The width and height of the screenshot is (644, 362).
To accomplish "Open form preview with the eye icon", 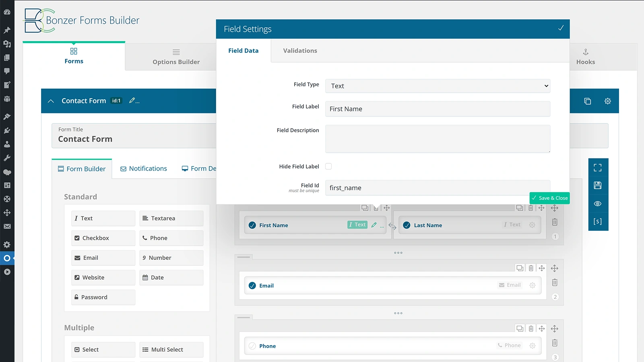I will tap(598, 204).
